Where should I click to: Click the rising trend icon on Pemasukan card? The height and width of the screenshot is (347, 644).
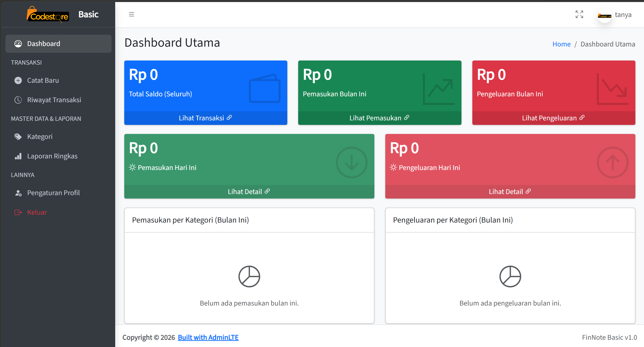(438, 89)
